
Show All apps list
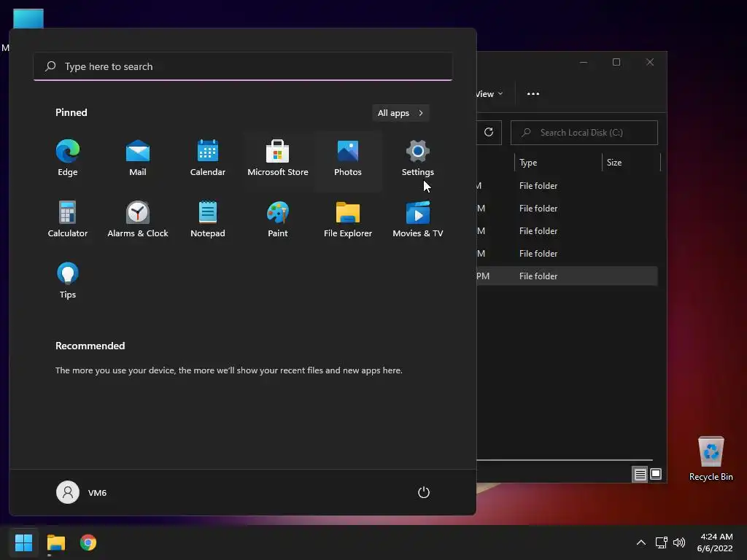[400, 113]
